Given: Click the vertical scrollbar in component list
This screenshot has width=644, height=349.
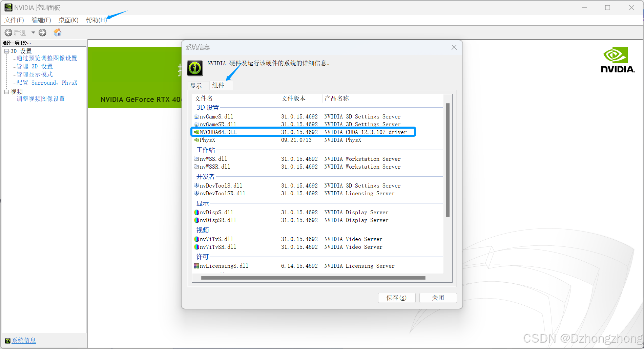Looking at the screenshot, I should [448, 160].
